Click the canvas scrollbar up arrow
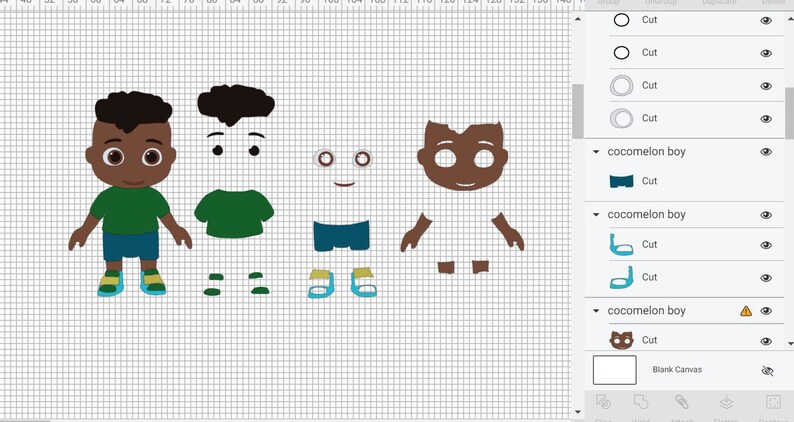 click(578, 19)
